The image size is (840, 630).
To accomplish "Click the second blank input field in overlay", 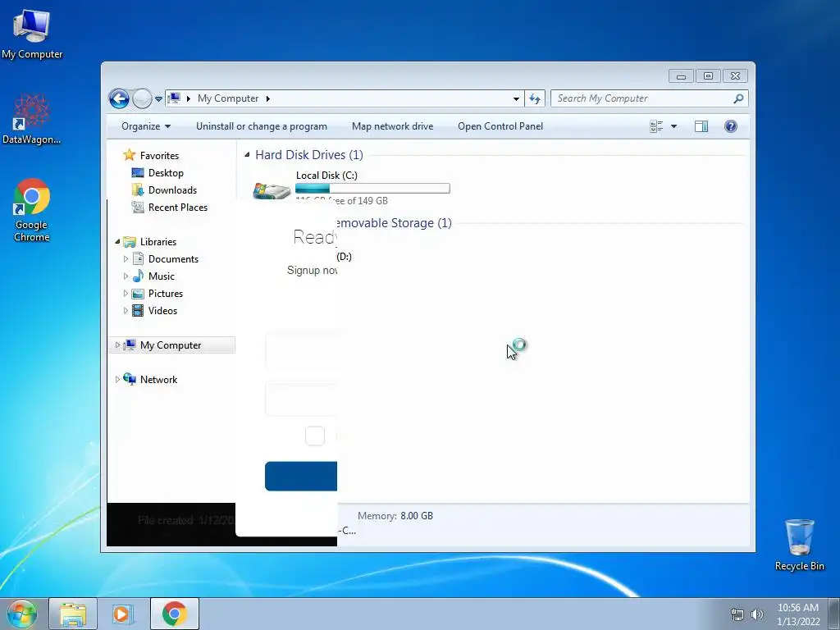I will click(301, 398).
